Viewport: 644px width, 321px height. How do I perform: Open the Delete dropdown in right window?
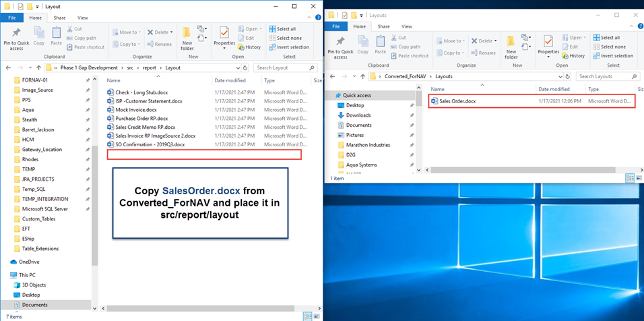[x=486, y=41]
